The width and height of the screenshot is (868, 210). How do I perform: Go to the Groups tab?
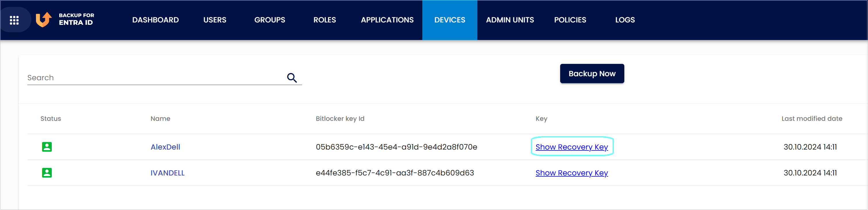tap(270, 20)
